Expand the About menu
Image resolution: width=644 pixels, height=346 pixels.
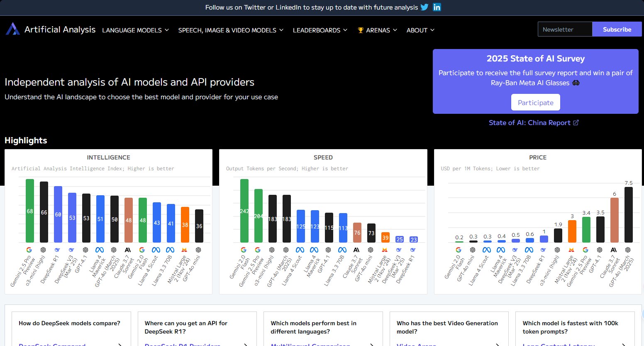421,30
